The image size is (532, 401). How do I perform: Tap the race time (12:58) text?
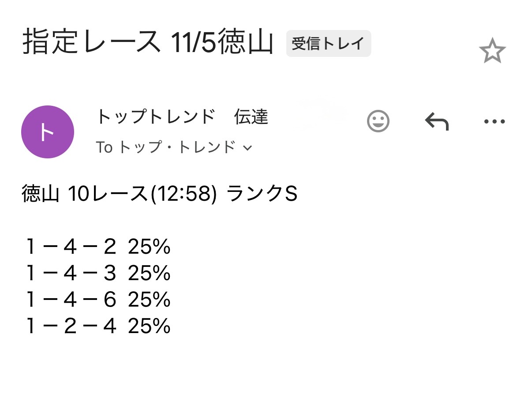point(184,195)
